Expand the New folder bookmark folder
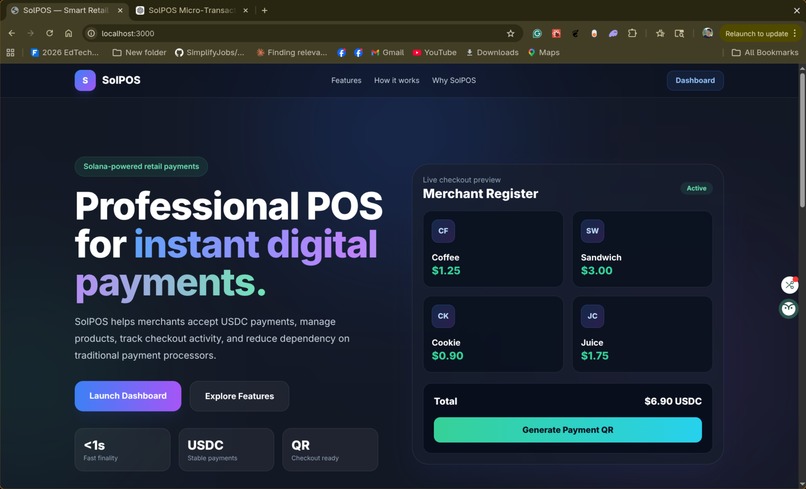This screenshot has width=806, height=489. [x=139, y=52]
